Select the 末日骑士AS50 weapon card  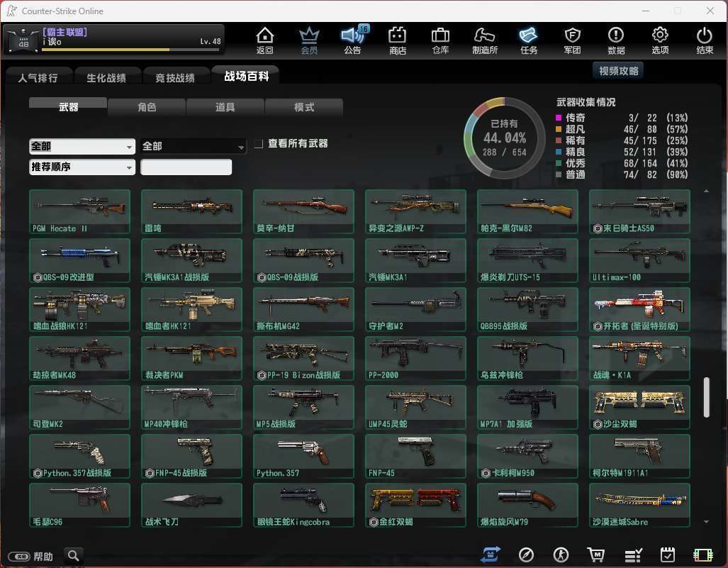point(639,211)
